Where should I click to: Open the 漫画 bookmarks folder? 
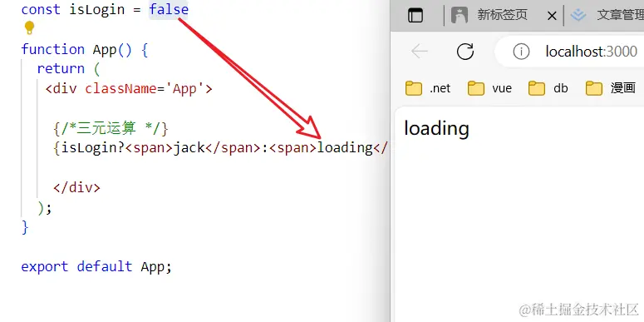(x=611, y=88)
